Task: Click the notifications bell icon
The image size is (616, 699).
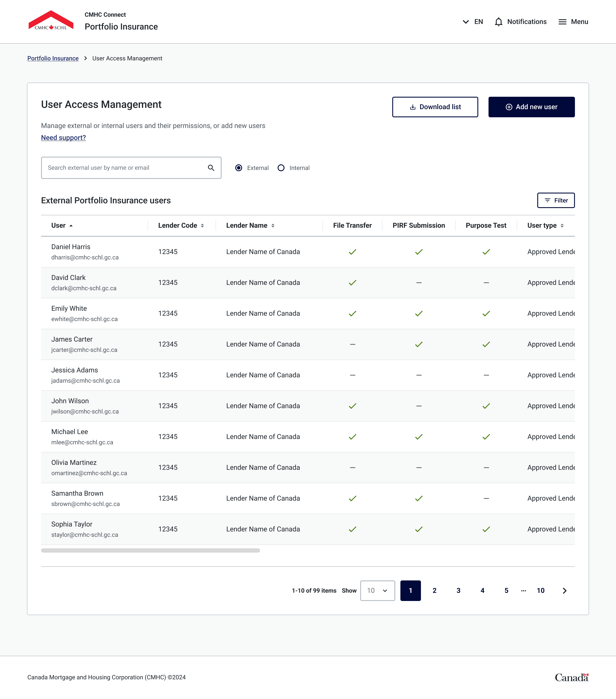Action: (498, 22)
